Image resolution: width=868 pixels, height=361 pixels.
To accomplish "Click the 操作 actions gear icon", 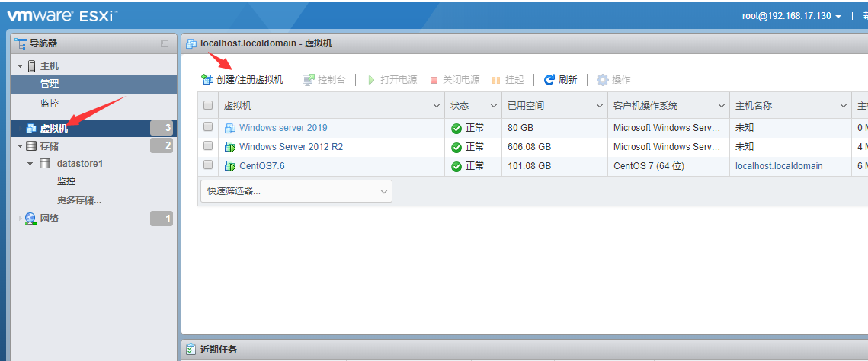I will click(602, 80).
